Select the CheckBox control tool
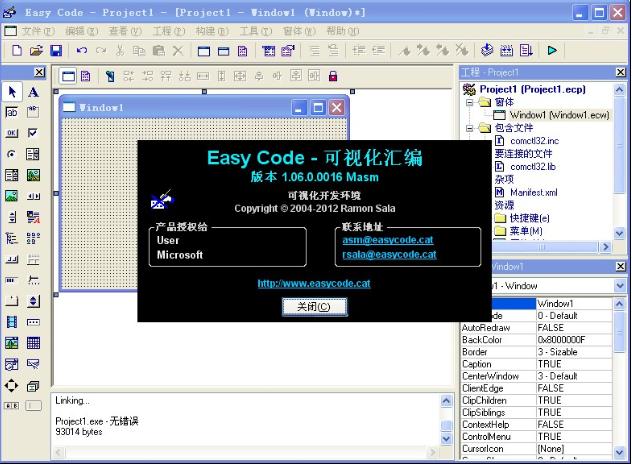 click(33, 133)
